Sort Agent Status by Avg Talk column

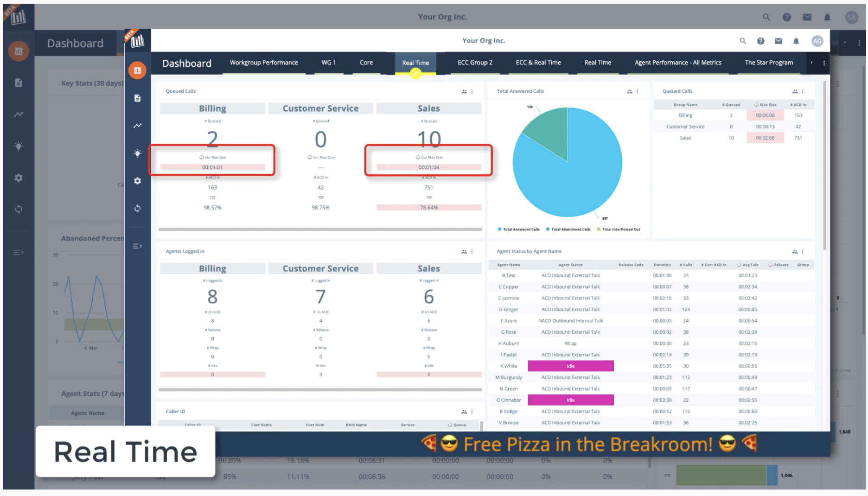tap(748, 265)
